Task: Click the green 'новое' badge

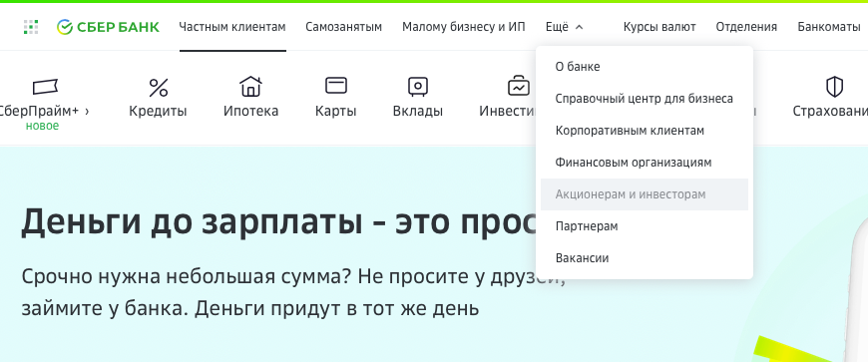Action: click(42, 127)
